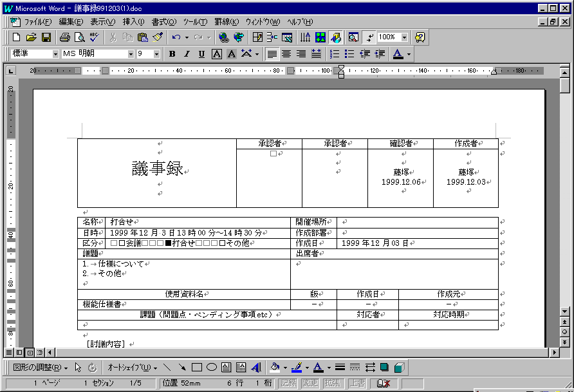Viewport: 574px width, 392px height.
Task: Click the fill color paint bucket
Action: (x=275, y=368)
